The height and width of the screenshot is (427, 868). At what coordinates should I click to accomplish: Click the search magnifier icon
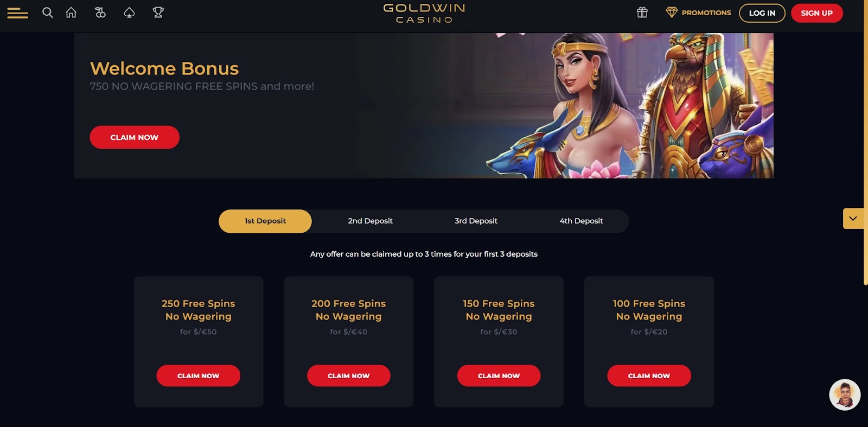48,12
